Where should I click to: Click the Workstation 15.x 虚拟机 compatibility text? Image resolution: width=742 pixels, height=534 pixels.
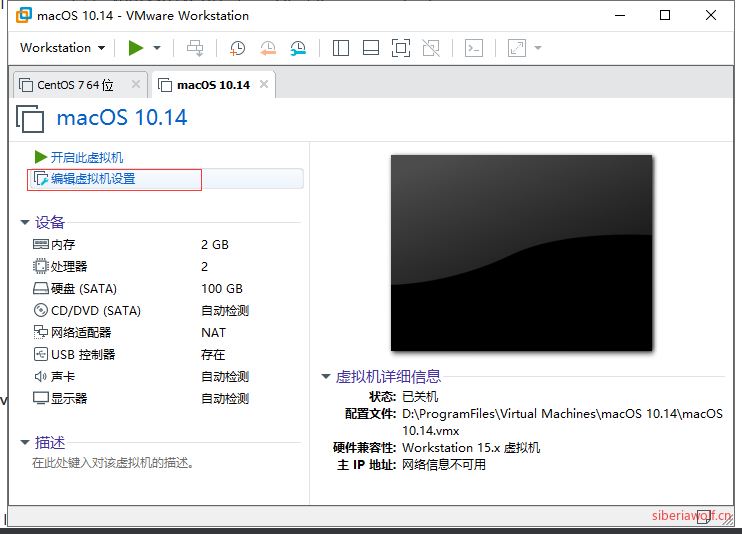[471, 448]
